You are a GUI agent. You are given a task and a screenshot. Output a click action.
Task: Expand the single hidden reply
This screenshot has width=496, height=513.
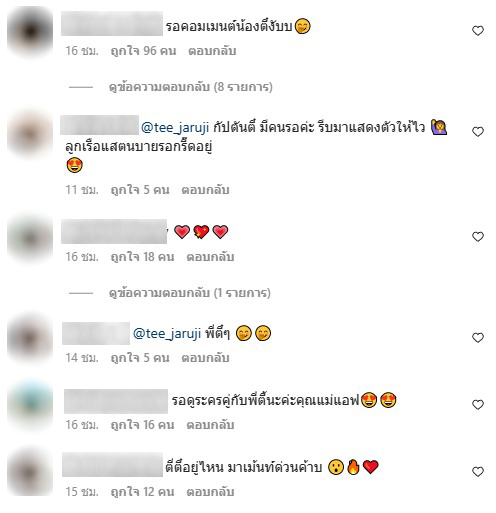189,293
